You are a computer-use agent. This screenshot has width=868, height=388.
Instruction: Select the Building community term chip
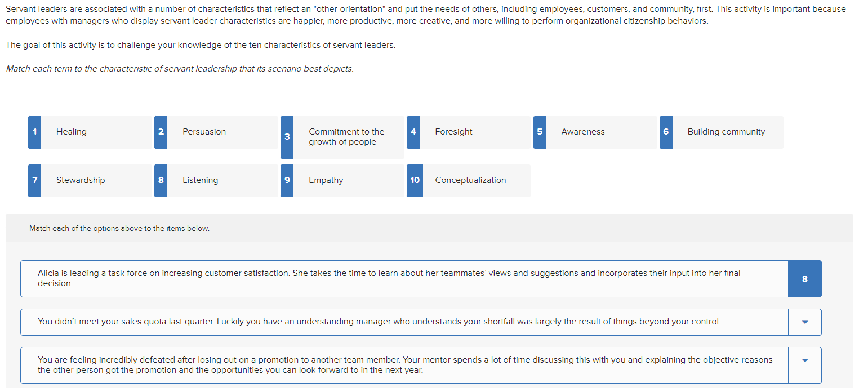coord(725,132)
